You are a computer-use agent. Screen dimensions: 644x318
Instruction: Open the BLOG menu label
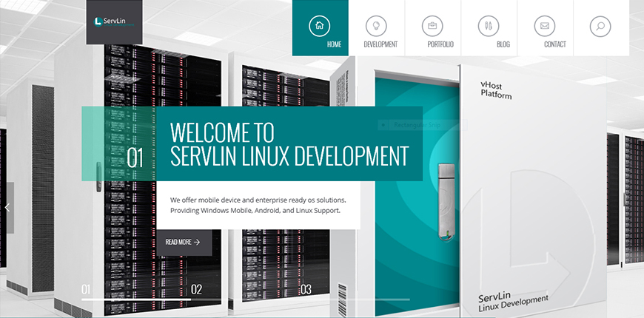503,44
